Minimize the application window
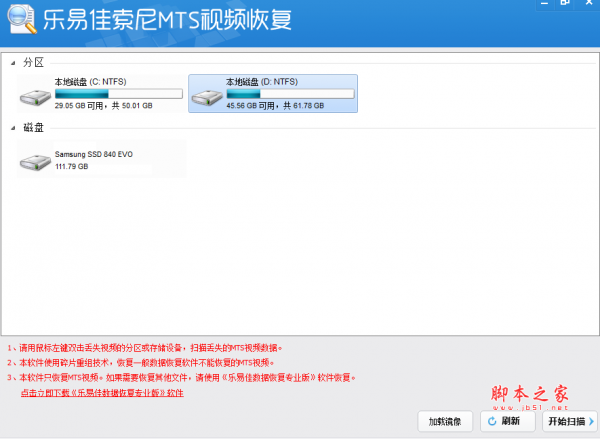600x439 pixels. pyautogui.click(x=545, y=3)
